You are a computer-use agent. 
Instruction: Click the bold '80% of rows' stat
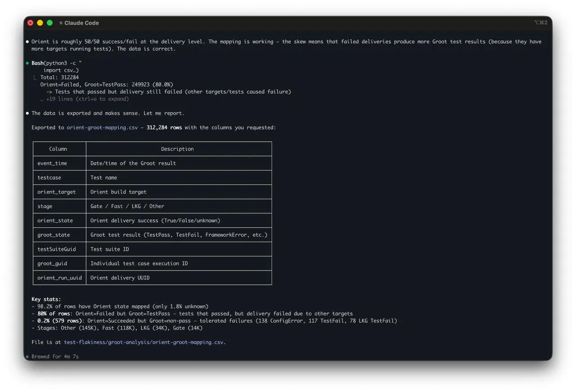[54, 314]
